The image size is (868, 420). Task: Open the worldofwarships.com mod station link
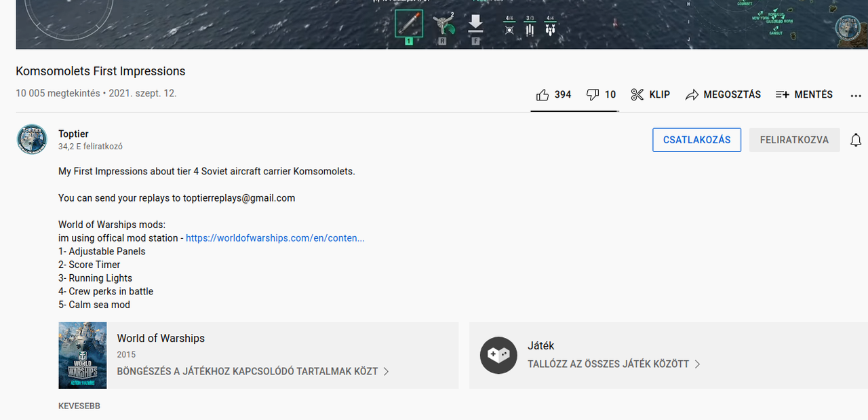(275, 238)
